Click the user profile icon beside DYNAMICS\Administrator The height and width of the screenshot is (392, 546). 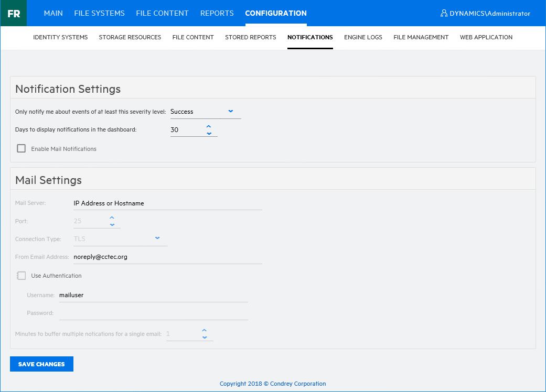coord(444,14)
